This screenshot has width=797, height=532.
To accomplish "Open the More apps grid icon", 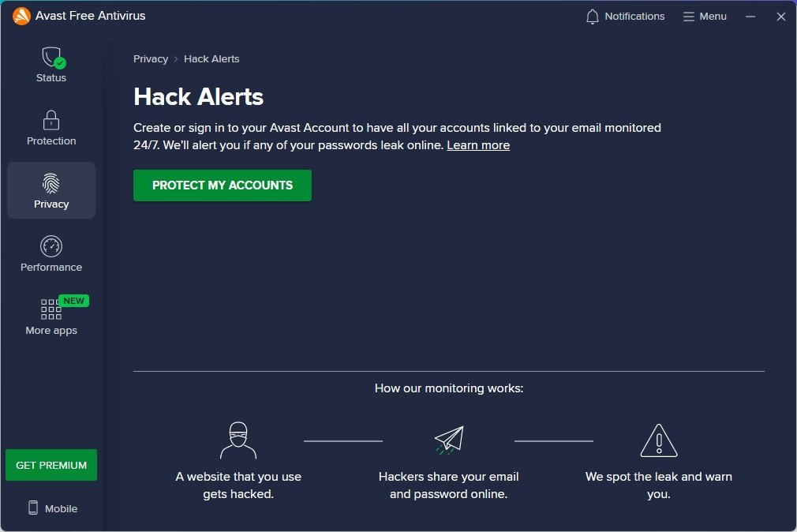I will click(x=51, y=309).
